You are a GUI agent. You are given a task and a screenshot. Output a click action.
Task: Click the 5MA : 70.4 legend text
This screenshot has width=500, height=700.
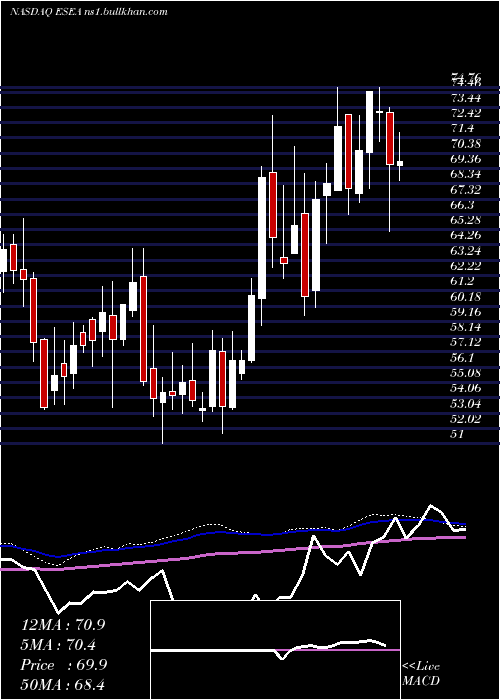point(59,644)
